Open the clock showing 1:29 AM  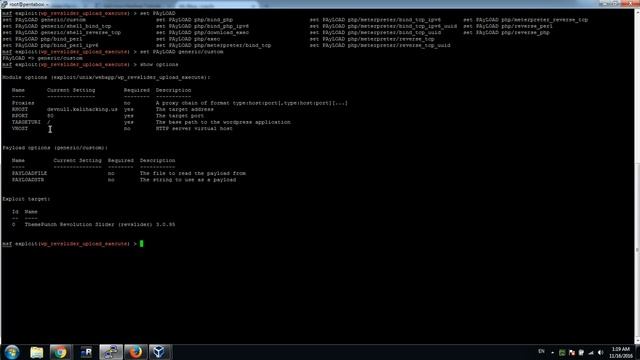coord(620,353)
